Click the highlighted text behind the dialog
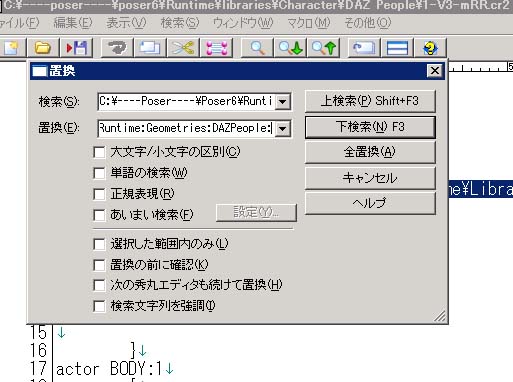The height and width of the screenshot is (382, 513). (x=481, y=189)
